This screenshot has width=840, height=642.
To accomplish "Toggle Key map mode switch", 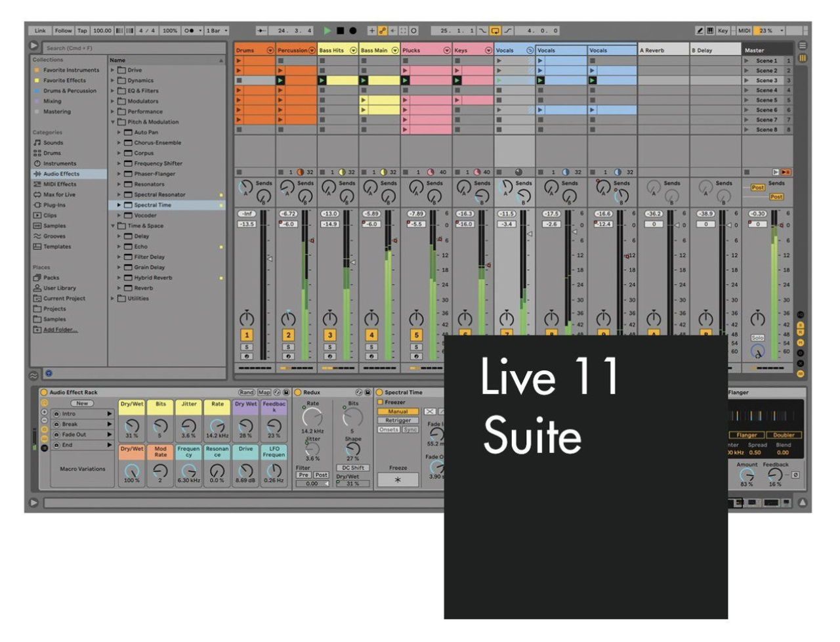I will coord(723,30).
